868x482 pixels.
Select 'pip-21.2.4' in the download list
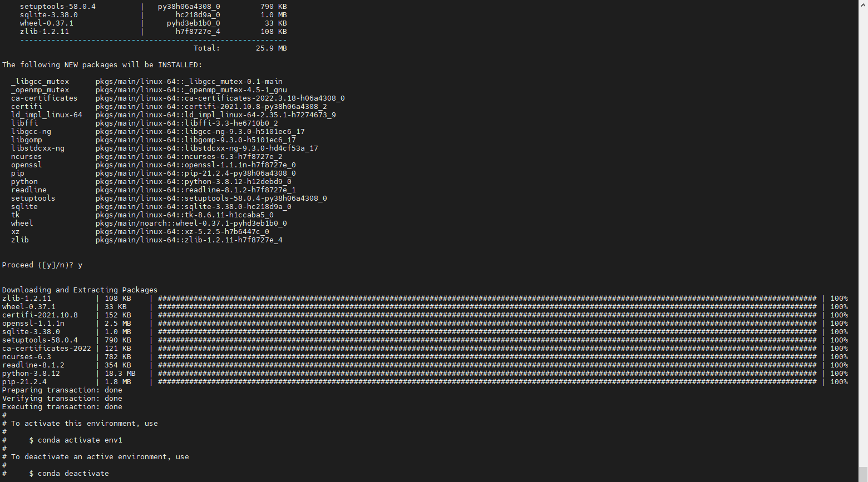24,382
